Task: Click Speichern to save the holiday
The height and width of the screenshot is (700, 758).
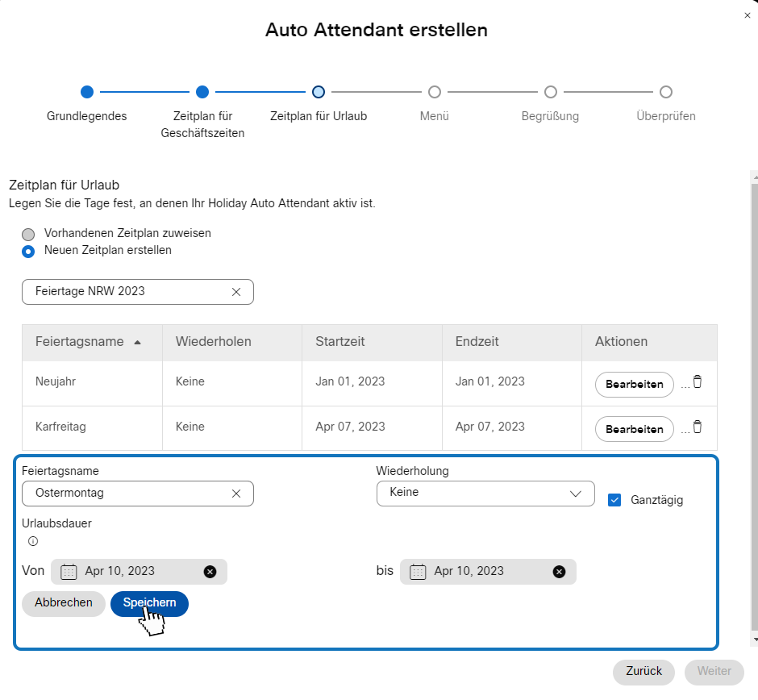Action: click(149, 603)
